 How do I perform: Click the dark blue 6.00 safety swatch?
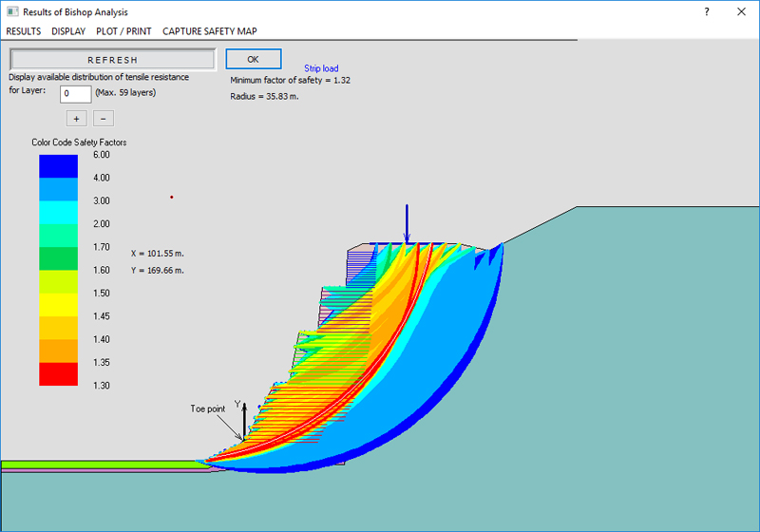[58, 166]
